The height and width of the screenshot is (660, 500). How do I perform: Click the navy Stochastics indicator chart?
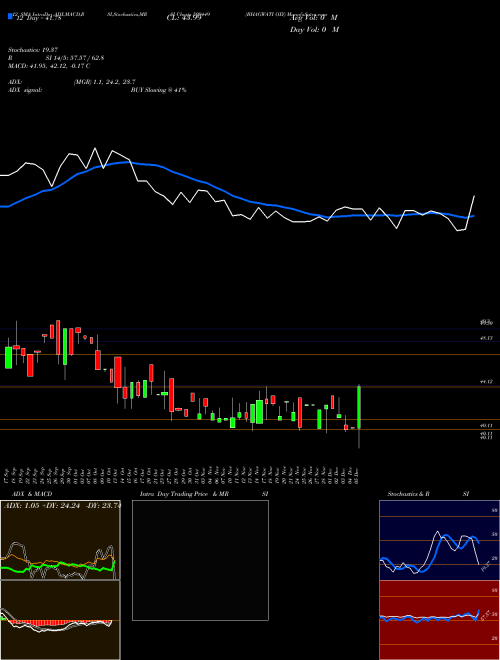click(439, 540)
